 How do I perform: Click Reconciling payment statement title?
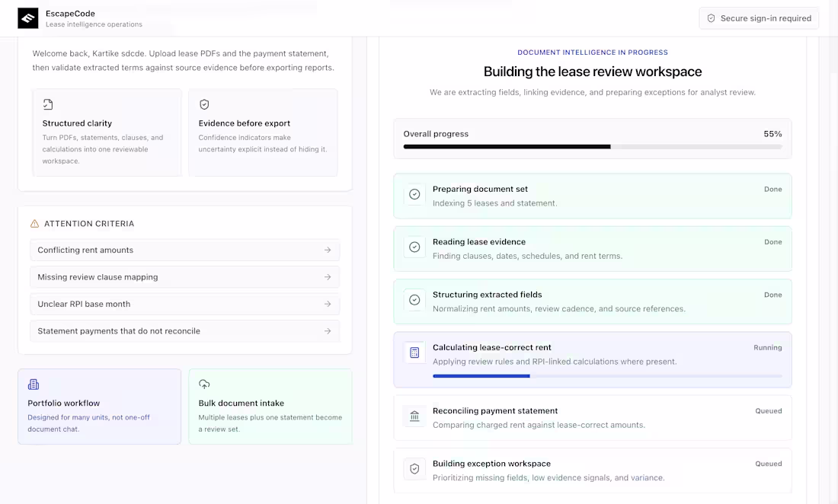pos(495,411)
